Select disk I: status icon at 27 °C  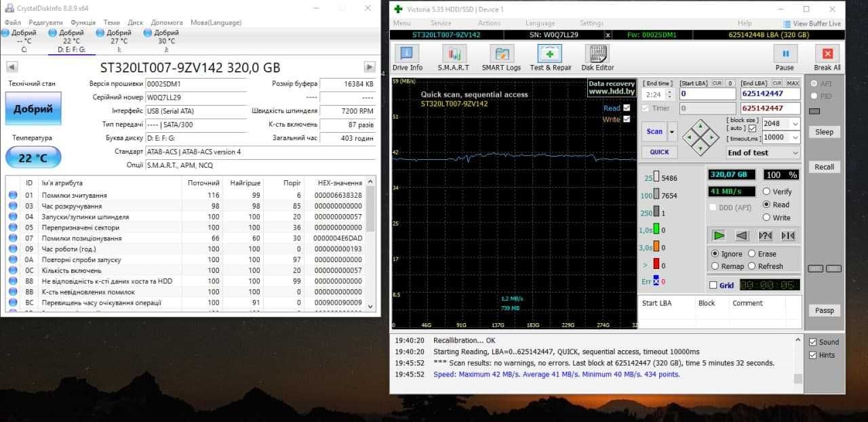[x=100, y=33]
